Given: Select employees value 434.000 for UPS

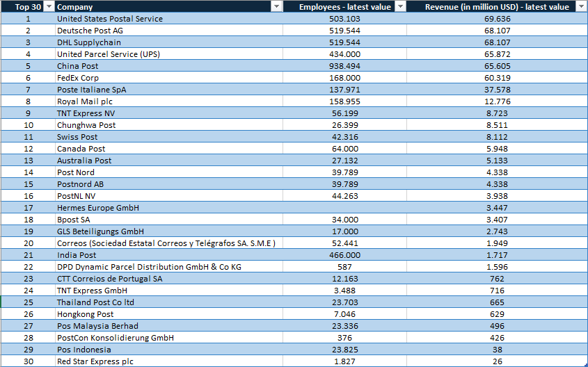Looking at the screenshot, I should pyautogui.click(x=344, y=54).
